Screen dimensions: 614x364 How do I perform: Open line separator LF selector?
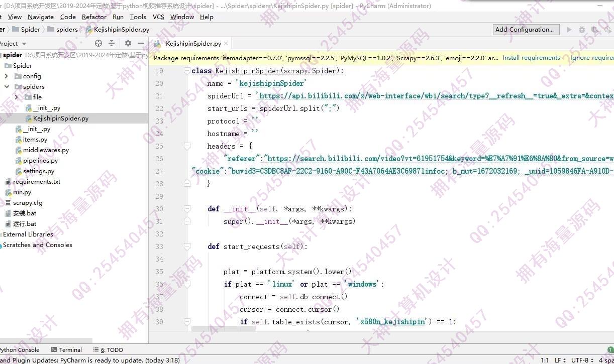pyautogui.click(x=560, y=360)
